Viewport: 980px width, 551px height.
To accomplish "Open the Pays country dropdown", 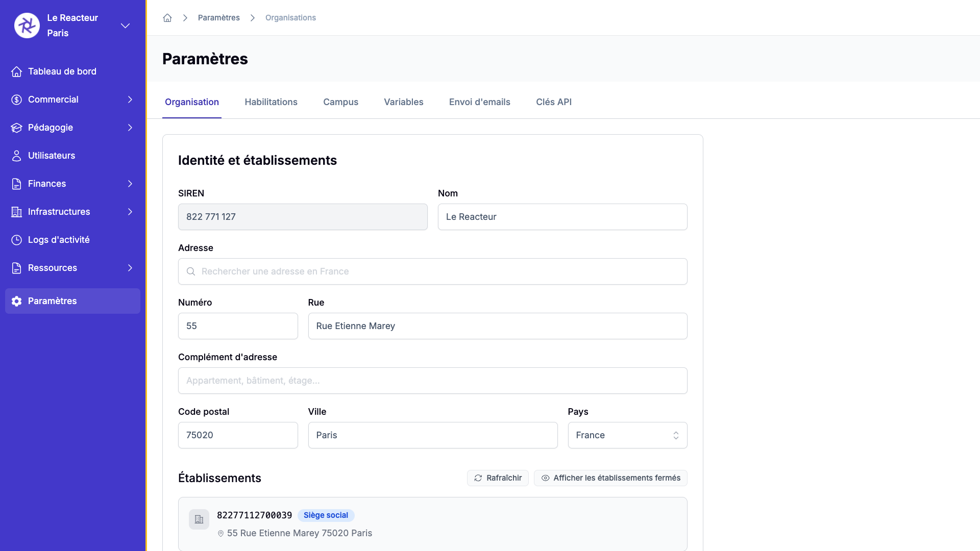I will click(x=627, y=435).
